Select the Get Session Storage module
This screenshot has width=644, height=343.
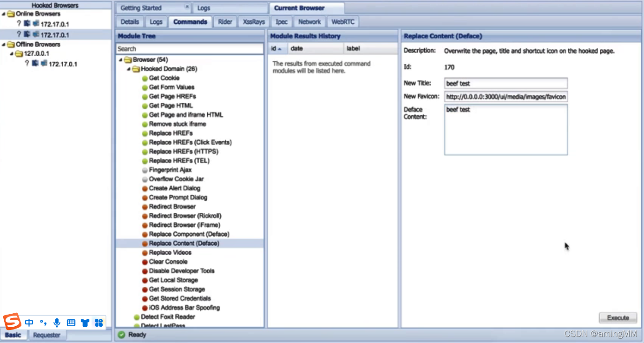click(x=177, y=290)
